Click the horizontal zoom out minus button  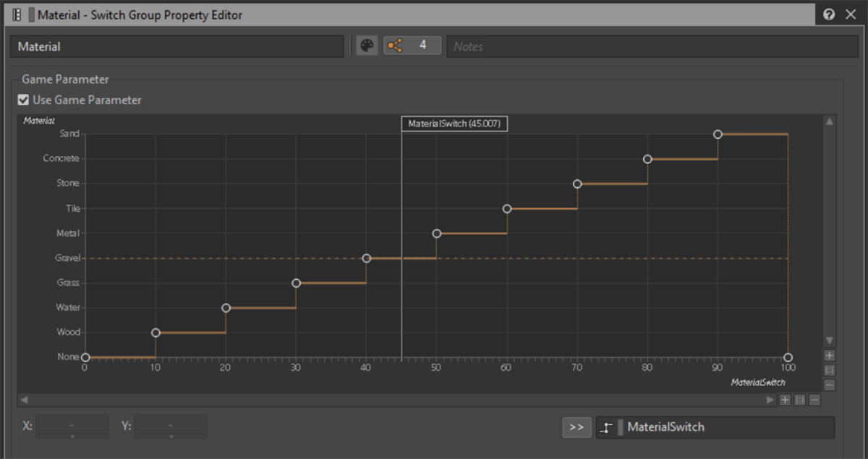coord(814,400)
